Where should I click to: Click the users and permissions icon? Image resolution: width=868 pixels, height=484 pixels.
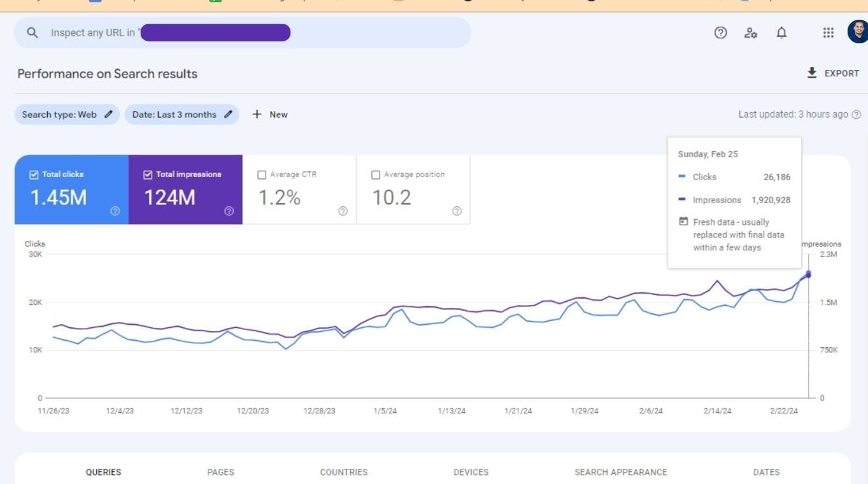[x=751, y=32]
